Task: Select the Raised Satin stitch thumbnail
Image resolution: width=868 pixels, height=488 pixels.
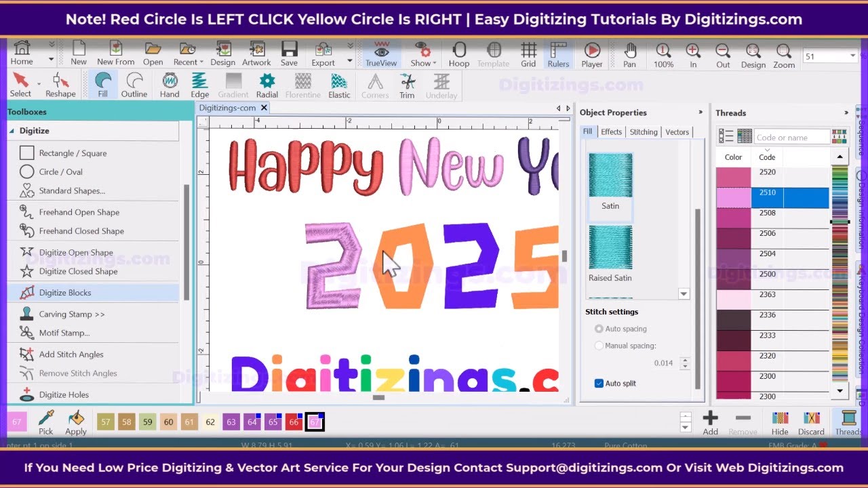Action: point(610,247)
